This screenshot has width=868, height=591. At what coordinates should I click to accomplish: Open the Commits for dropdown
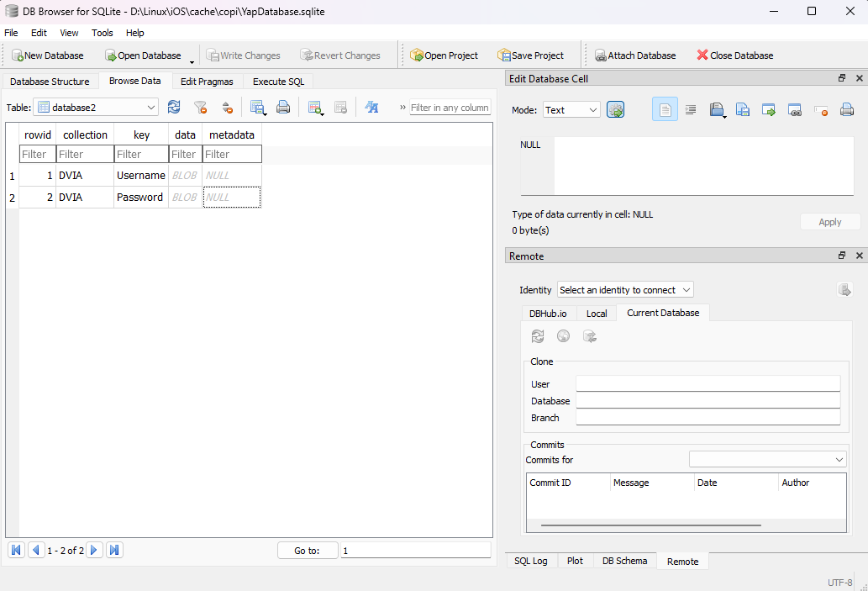[767, 459]
